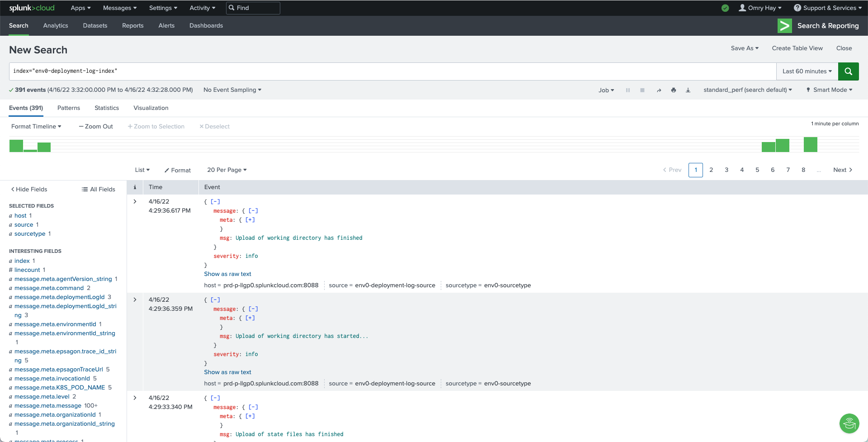Open the Format Timeline dropdown
The image size is (868, 442).
tap(36, 127)
